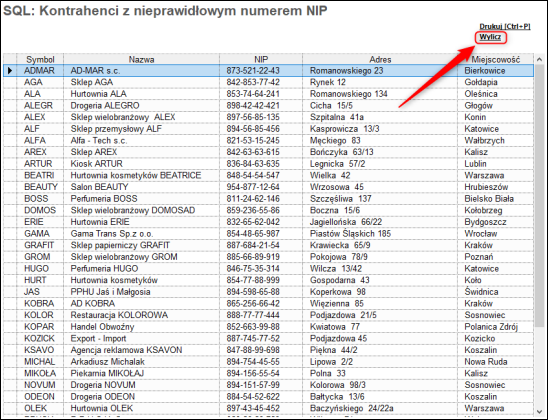
Task: Select the Arkadiusz Michalak cell
Action: (x=142, y=362)
